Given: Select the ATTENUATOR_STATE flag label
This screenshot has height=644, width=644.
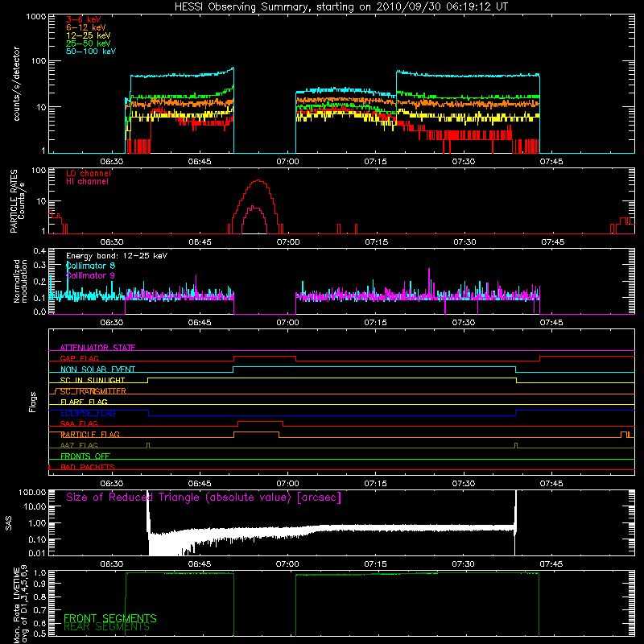Looking at the screenshot, I should (x=97, y=348).
